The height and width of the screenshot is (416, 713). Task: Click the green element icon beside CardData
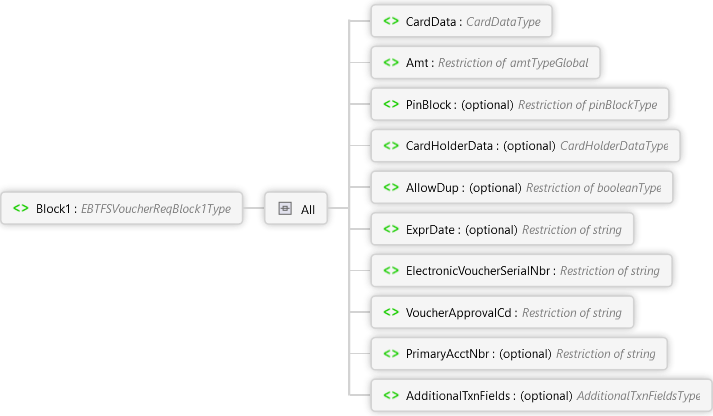(x=390, y=21)
